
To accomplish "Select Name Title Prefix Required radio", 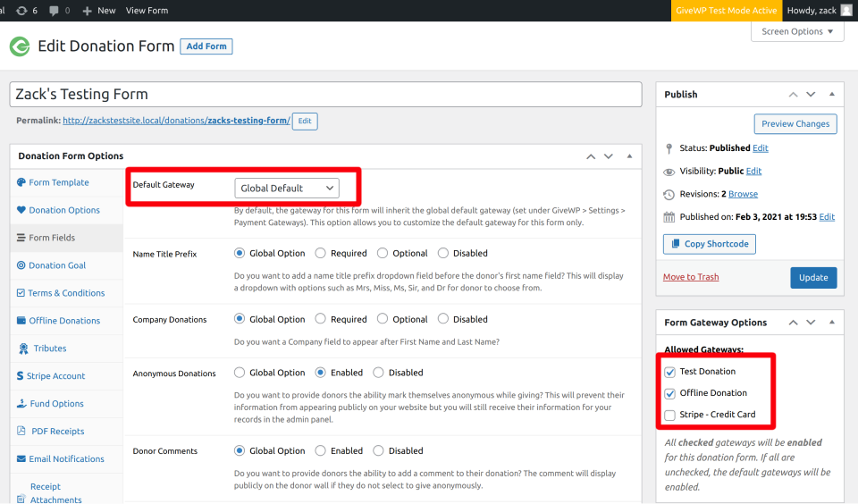I will 320,253.
